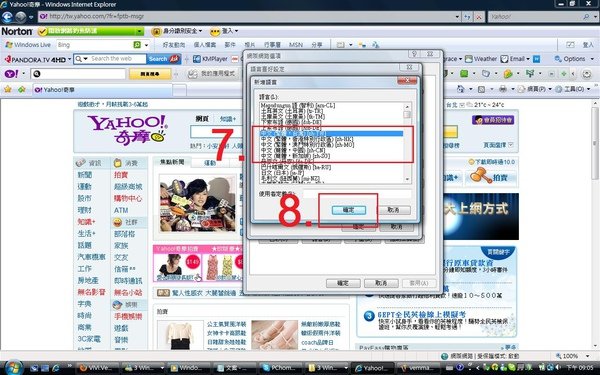This screenshot has height=375, width=600.
Task: Click the Yahoo 奇摩 logo on page
Action: (127, 130)
